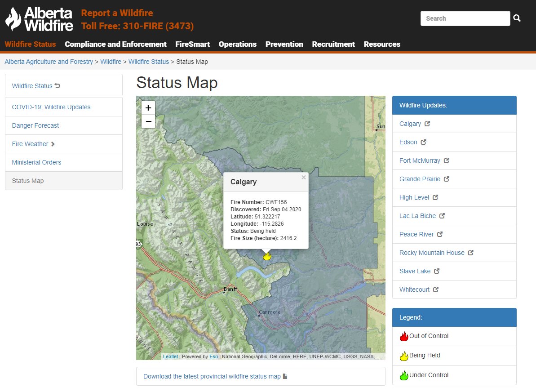The height and width of the screenshot is (392, 536).
Task: Click Fire Number CWF156 text in popup
Action: [259, 202]
